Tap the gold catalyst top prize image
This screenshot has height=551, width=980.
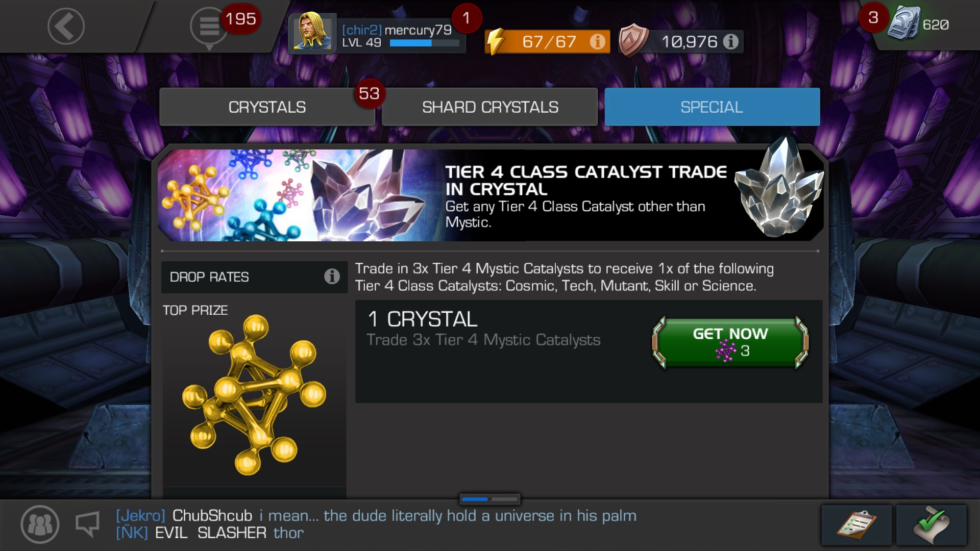[254, 395]
